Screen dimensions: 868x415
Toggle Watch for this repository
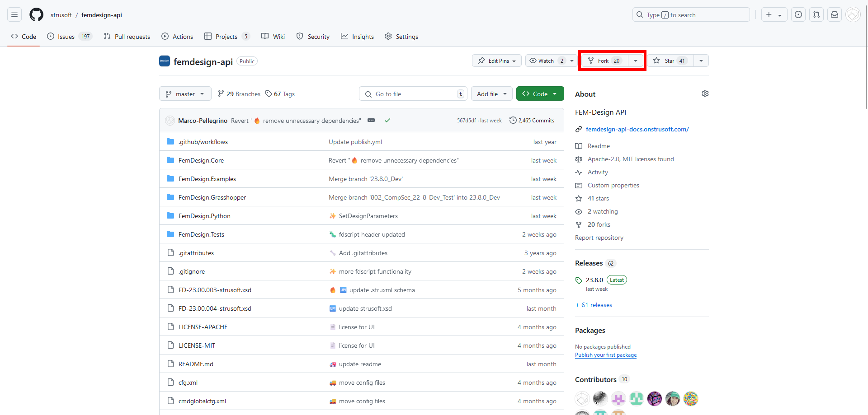[x=546, y=61]
